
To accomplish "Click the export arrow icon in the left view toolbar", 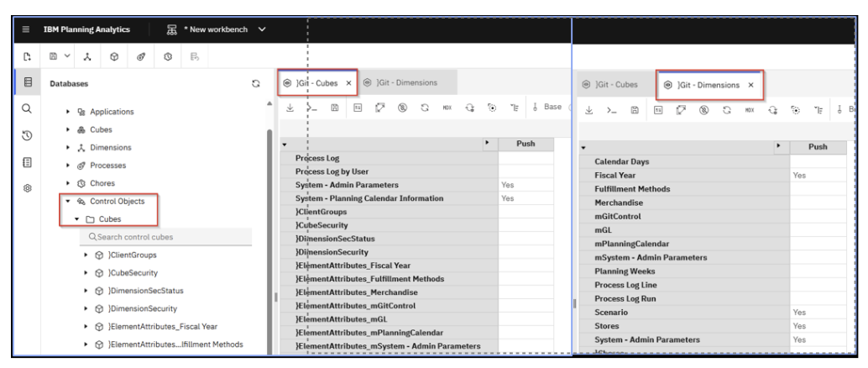I will [288, 108].
